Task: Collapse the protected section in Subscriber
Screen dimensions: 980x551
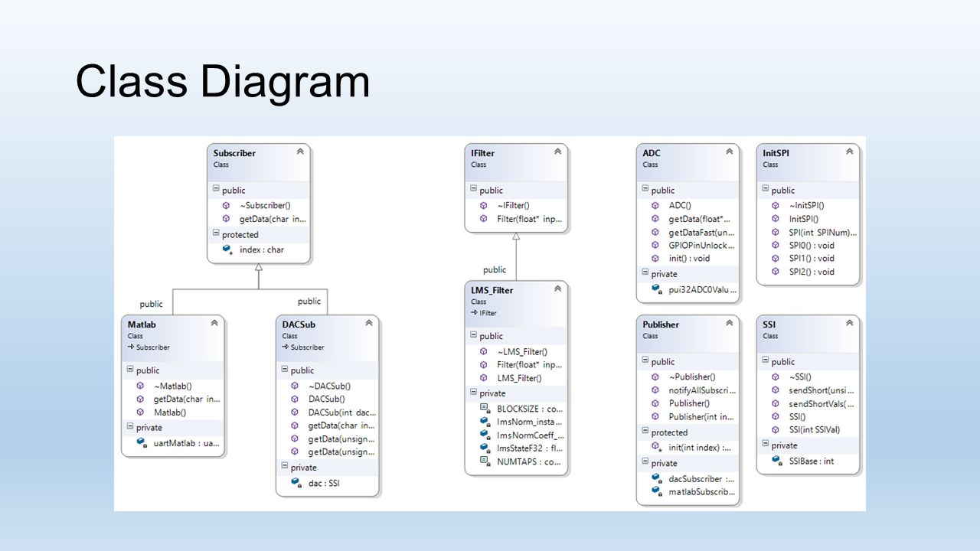Action: (x=216, y=234)
